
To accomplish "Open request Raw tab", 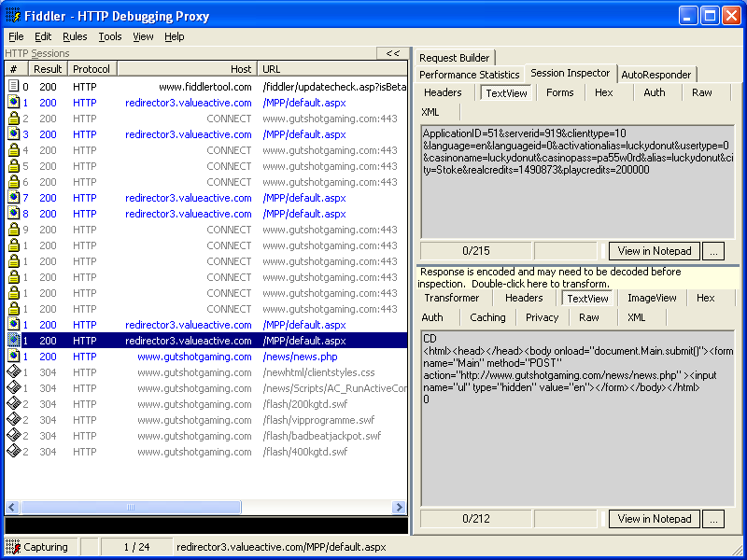I will coord(702,92).
